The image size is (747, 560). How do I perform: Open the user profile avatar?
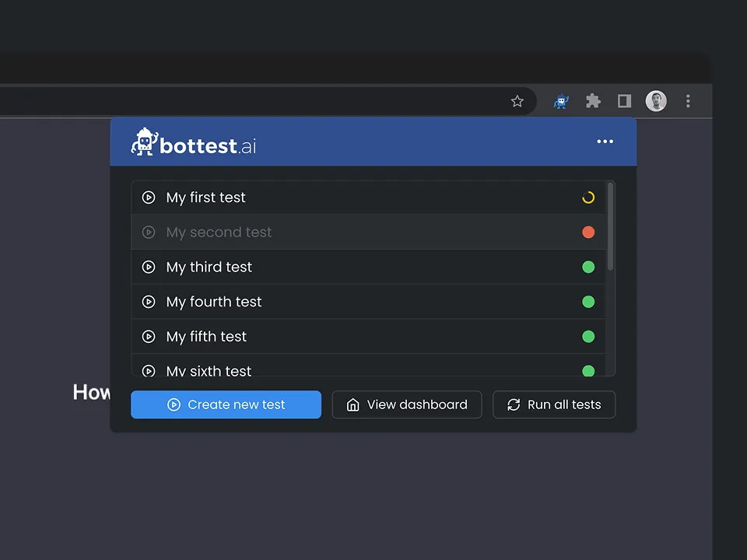coord(656,101)
